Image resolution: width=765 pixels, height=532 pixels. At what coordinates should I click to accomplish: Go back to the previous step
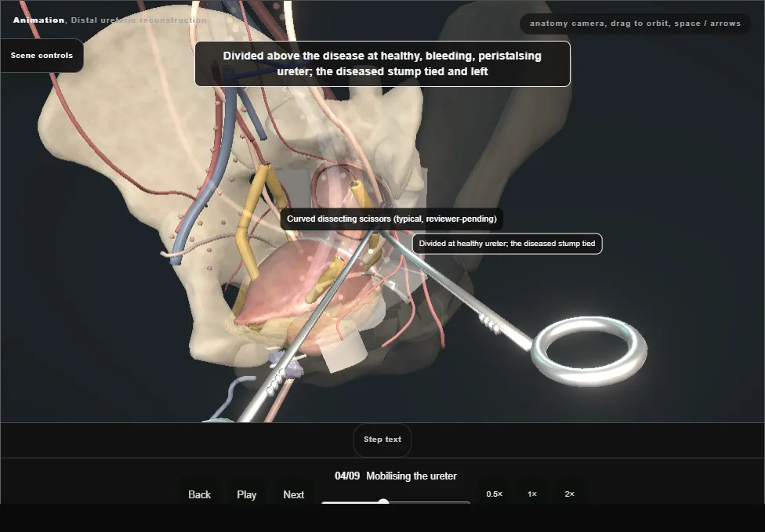(x=200, y=494)
